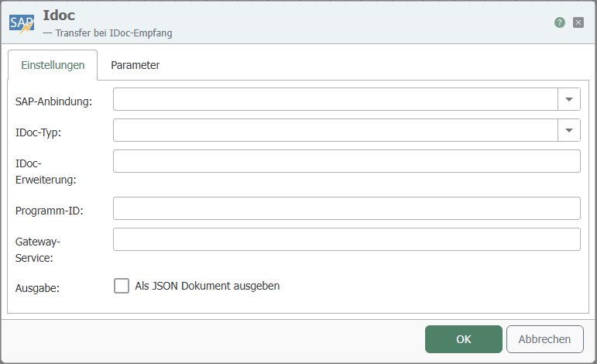The image size is (597, 364).
Task: Close the Idoc dialog with X icon
Action: click(x=578, y=23)
